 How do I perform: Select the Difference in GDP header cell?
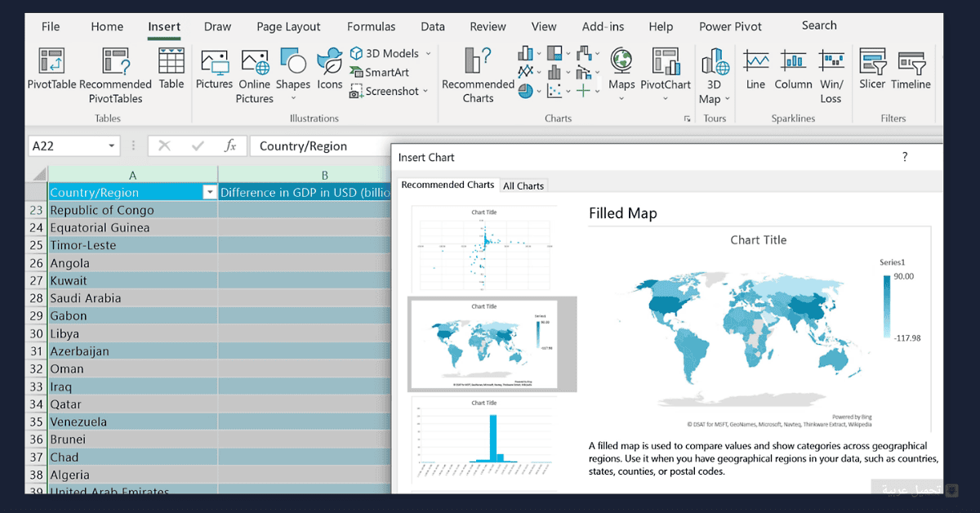pos(304,193)
